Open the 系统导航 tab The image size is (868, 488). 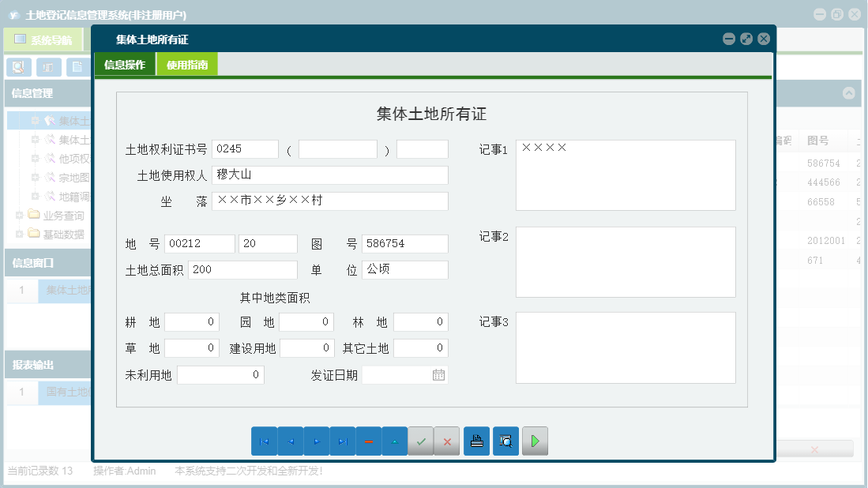click(43, 39)
